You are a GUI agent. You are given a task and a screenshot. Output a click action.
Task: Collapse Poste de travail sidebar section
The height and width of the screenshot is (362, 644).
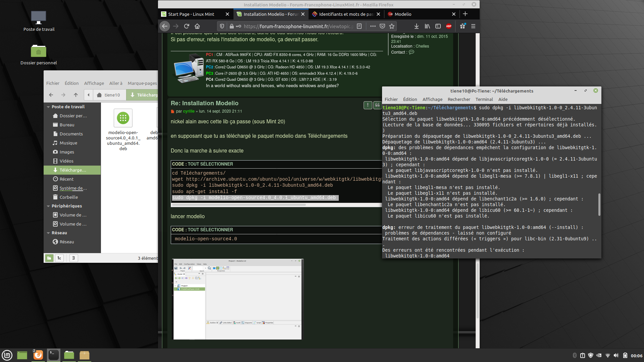pos(48,107)
